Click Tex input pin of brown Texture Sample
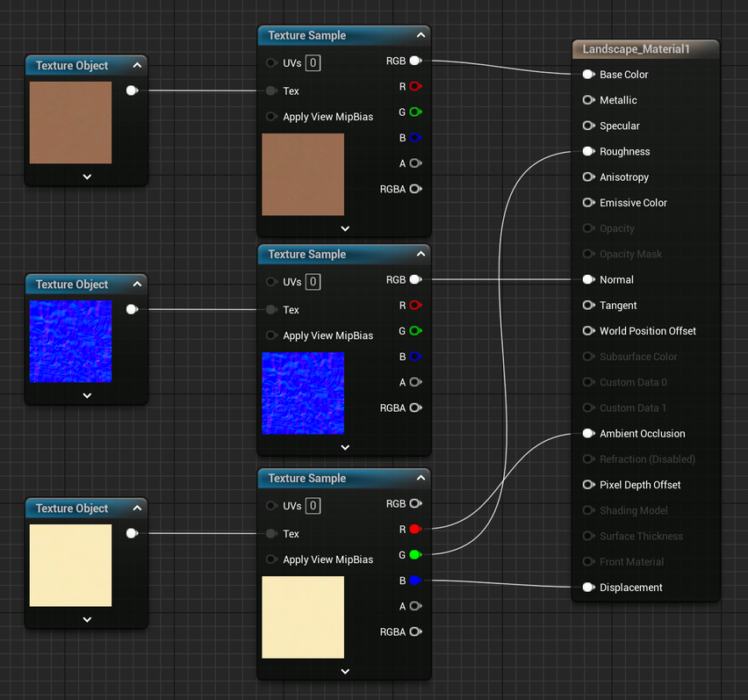 pyautogui.click(x=271, y=90)
